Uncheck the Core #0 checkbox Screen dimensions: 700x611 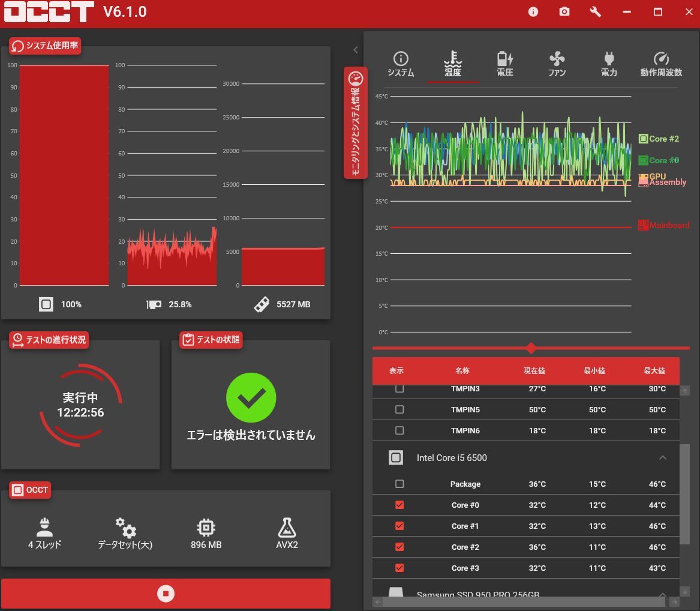coord(399,505)
